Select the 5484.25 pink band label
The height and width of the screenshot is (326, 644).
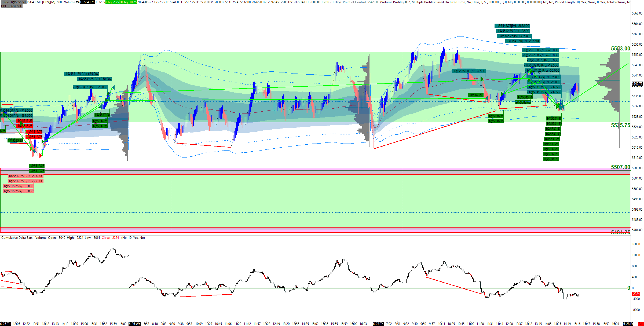pyautogui.click(x=620, y=232)
